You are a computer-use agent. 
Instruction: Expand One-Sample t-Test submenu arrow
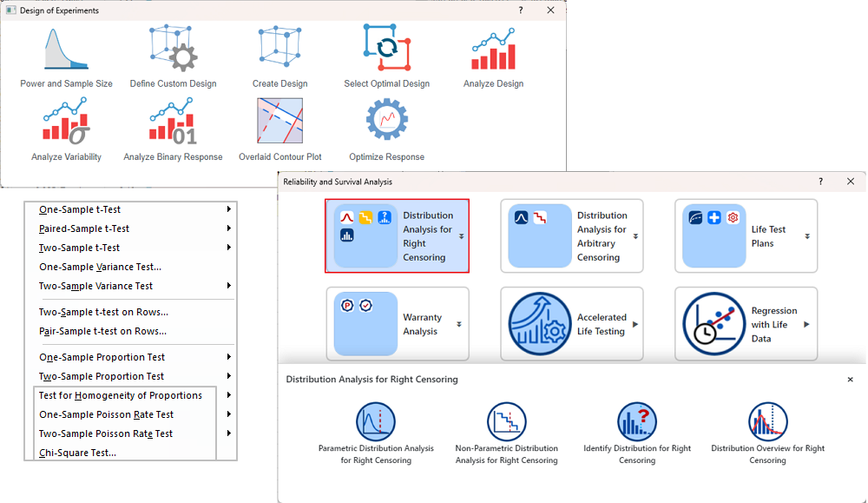(x=228, y=209)
